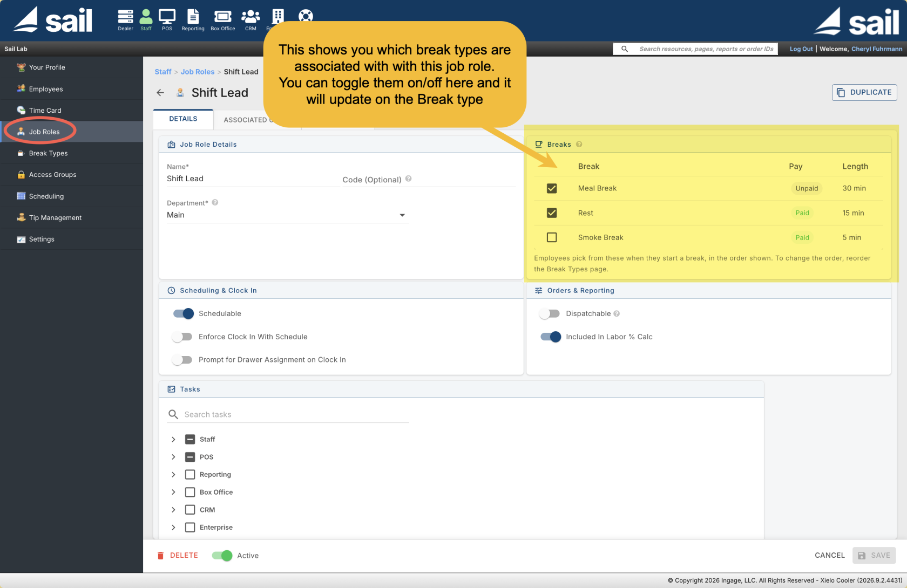Click the Break Types sidebar icon
This screenshot has height=588, width=907.
(x=21, y=153)
